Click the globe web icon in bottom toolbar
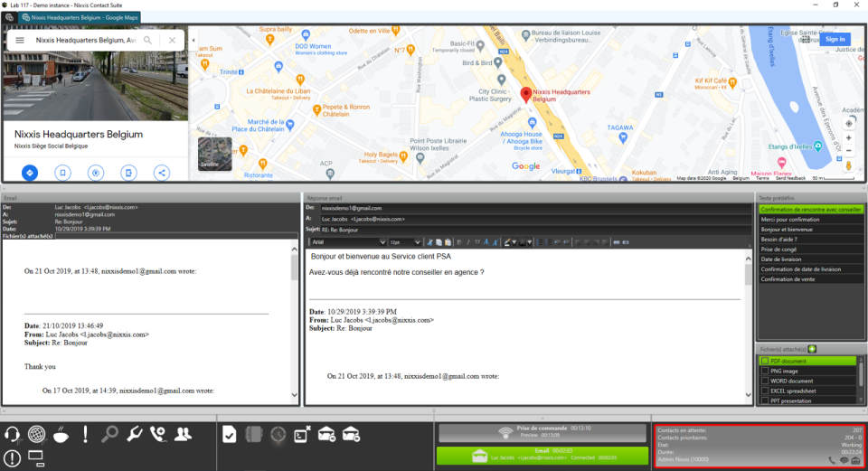868x471 pixels. (36, 435)
